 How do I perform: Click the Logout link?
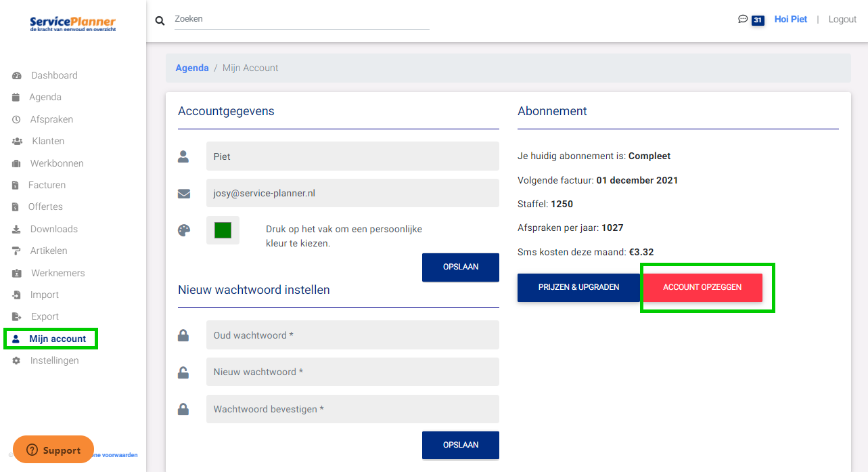pos(842,19)
